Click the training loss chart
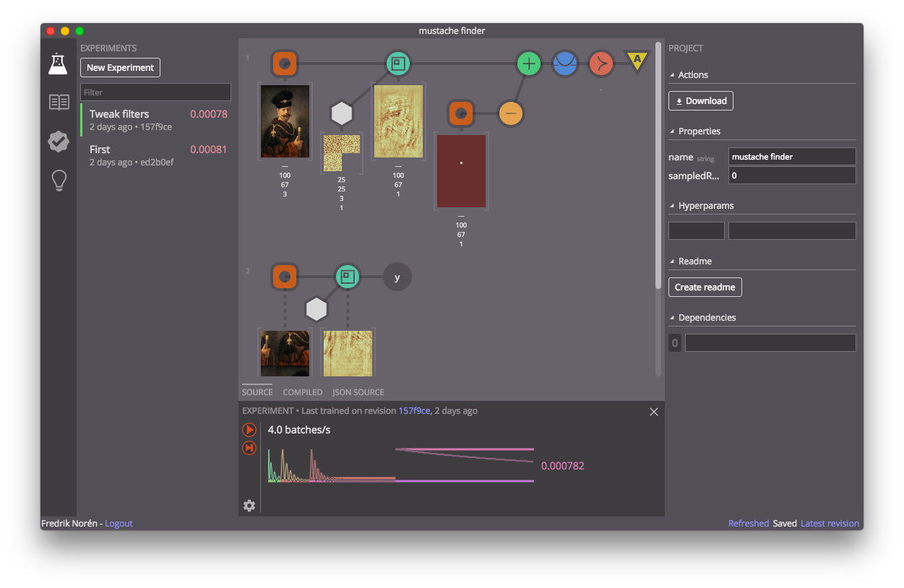 (x=401, y=464)
